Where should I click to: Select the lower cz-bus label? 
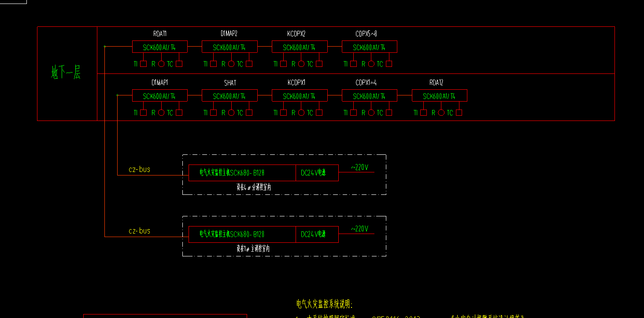coord(139,231)
